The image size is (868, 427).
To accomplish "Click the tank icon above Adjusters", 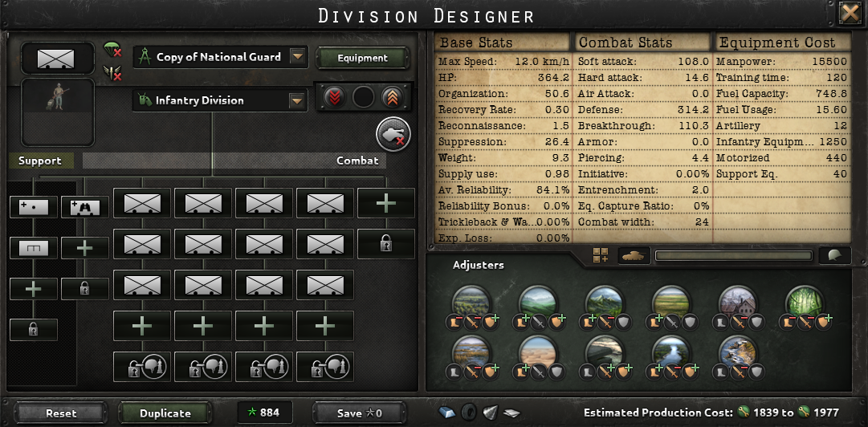I will pos(634,255).
